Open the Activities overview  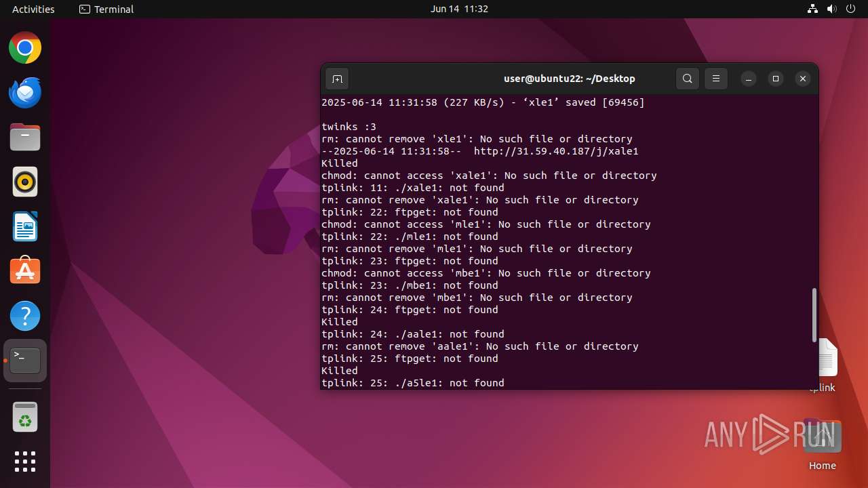pos(33,9)
